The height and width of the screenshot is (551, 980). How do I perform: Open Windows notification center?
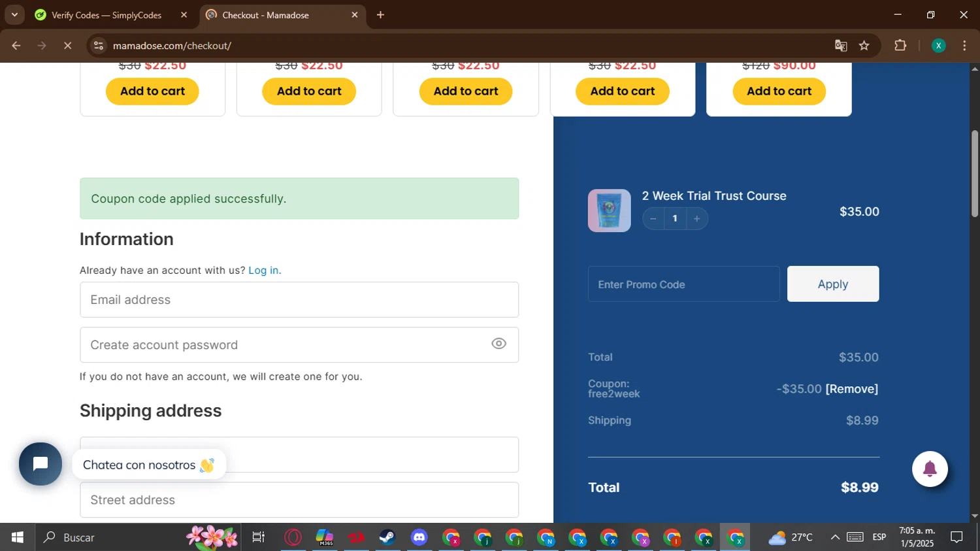tap(957, 537)
